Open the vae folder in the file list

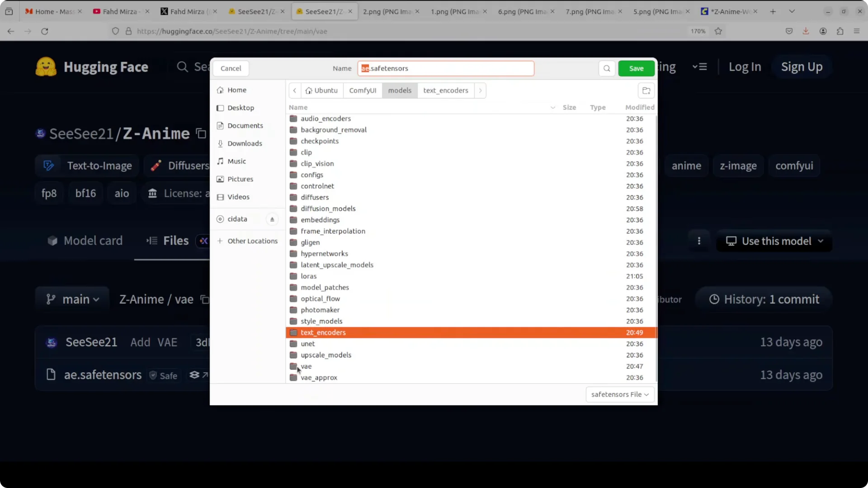click(471, 366)
